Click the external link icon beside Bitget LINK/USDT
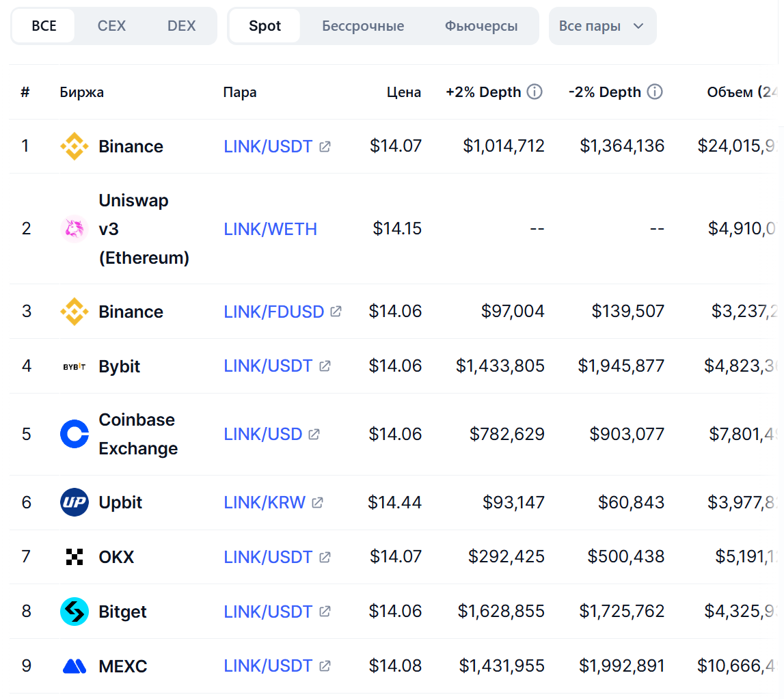Screen dimensions: 784x699 [325, 612]
